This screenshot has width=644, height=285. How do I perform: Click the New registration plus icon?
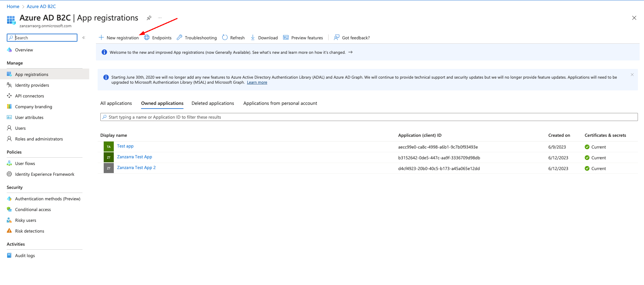[x=101, y=37]
